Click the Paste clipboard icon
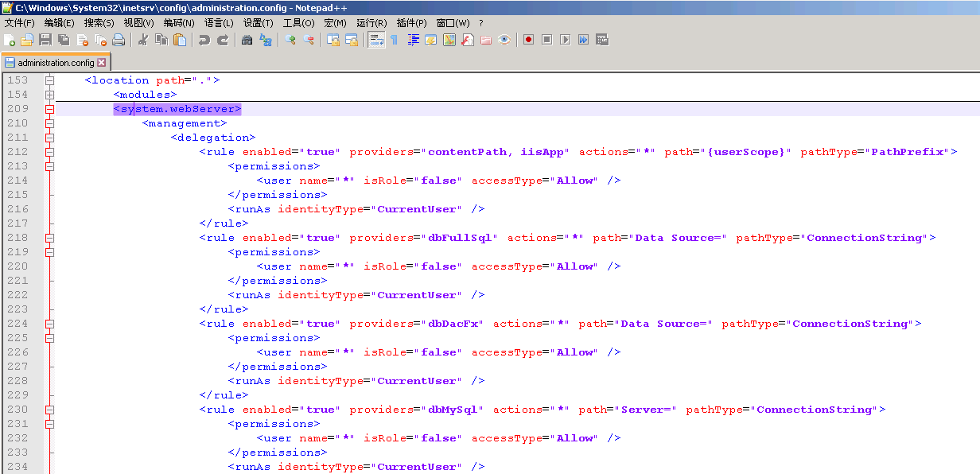 tap(180, 40)
